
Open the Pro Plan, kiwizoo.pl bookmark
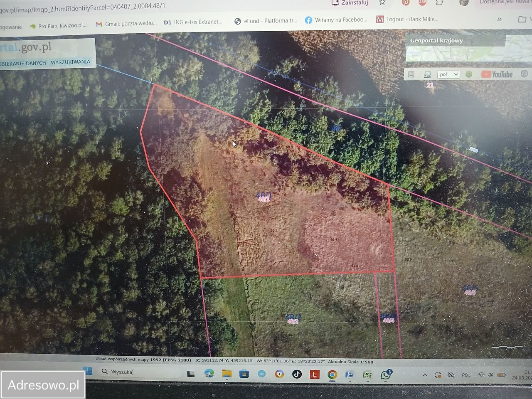tap(59, 26)
